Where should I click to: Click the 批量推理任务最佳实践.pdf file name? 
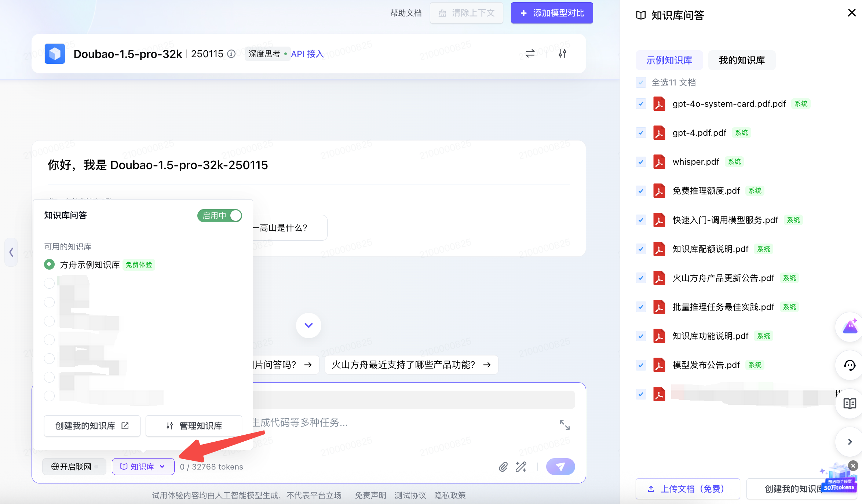click(723, 307)
